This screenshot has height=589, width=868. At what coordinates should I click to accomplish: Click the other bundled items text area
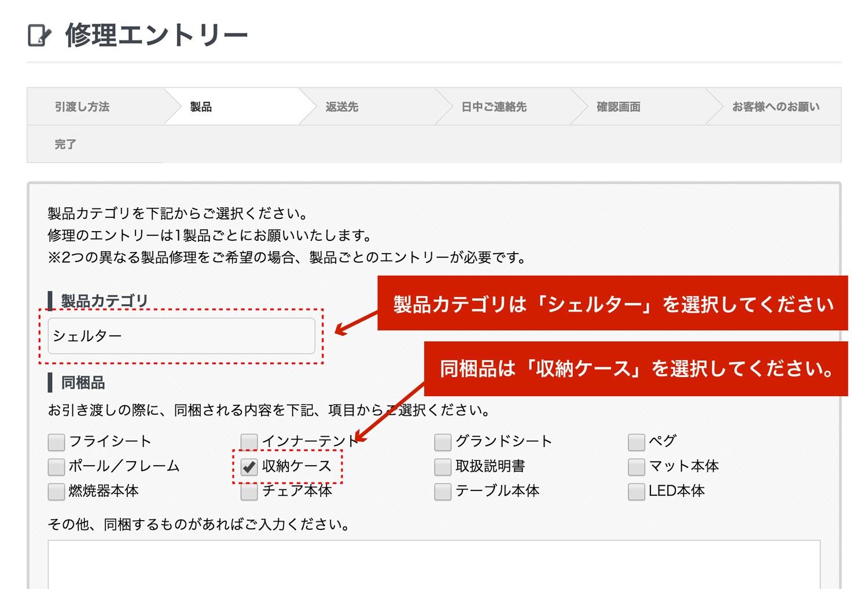(433, 565)
